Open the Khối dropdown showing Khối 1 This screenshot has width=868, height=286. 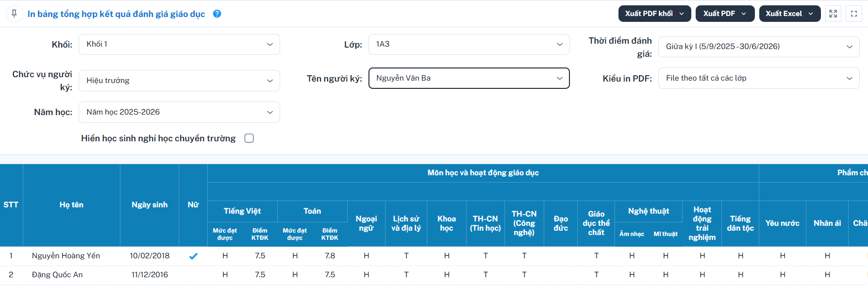(x=179, y=44)
